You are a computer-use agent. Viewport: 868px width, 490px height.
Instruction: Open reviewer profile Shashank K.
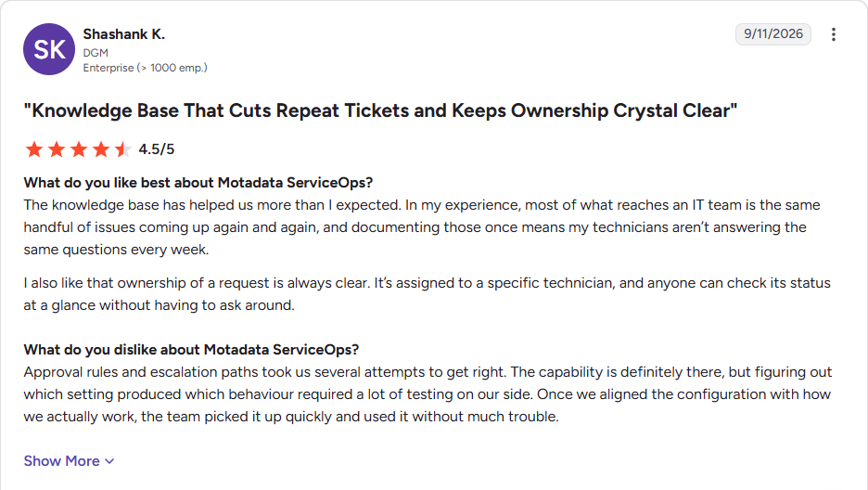124,34
